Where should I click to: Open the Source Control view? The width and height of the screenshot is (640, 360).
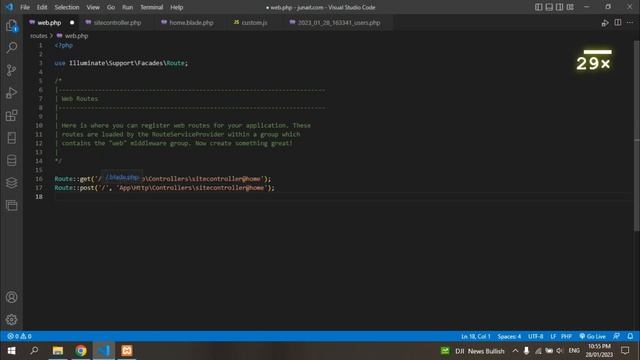[11, 70]
